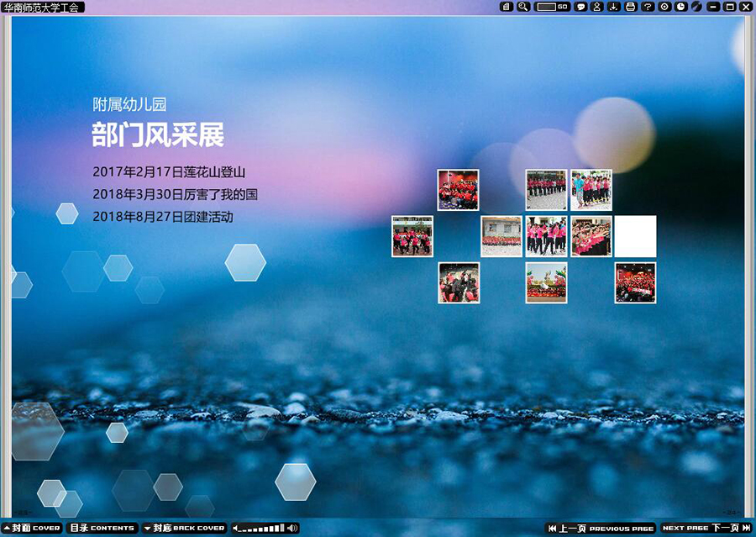
Task: Click the circular target settings icon
Action: (x=665, y=7)
